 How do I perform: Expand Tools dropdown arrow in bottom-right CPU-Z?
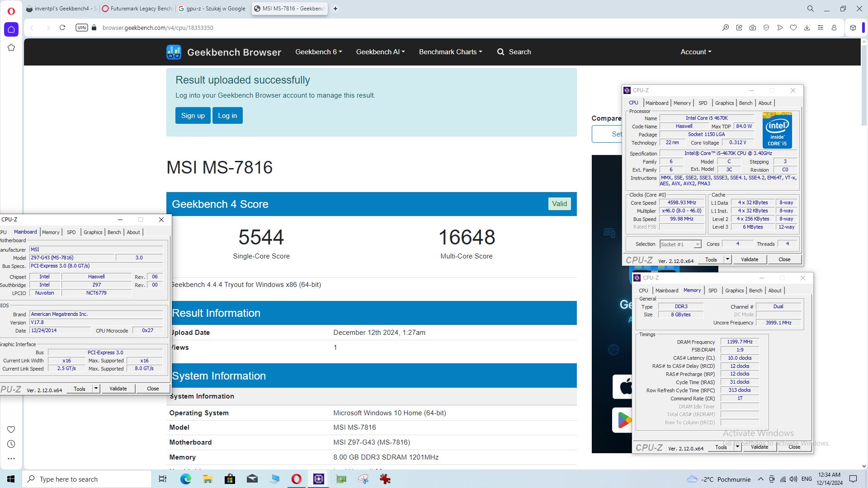click(737, 447)
